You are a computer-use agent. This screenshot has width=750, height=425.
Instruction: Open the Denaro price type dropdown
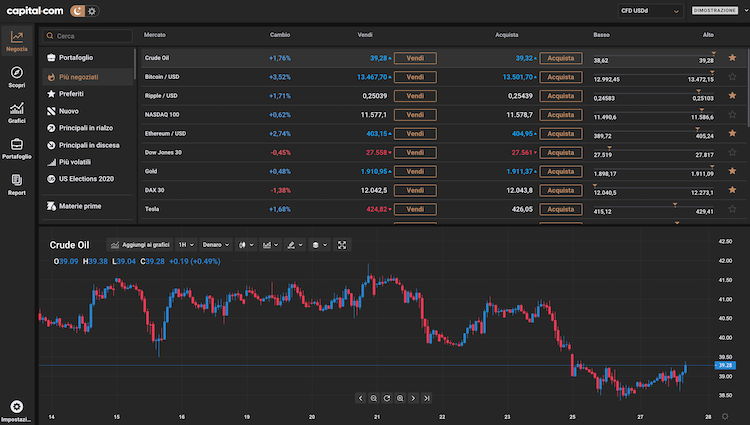click(215, 245)
